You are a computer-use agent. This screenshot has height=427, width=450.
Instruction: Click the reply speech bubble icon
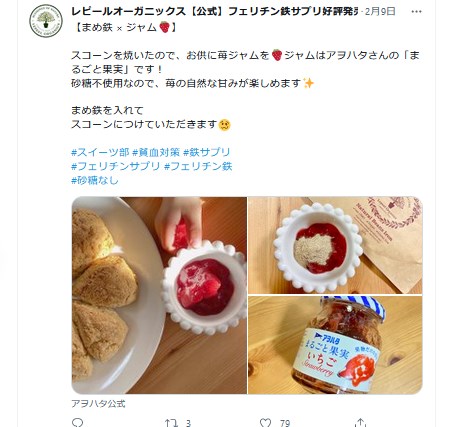pyautogui.click(x=78, y=423)
